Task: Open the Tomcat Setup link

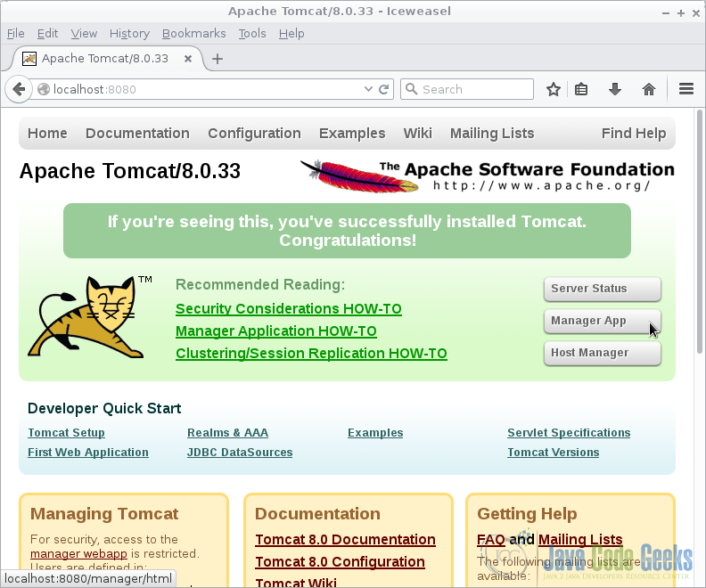Action: coord(66,432)
